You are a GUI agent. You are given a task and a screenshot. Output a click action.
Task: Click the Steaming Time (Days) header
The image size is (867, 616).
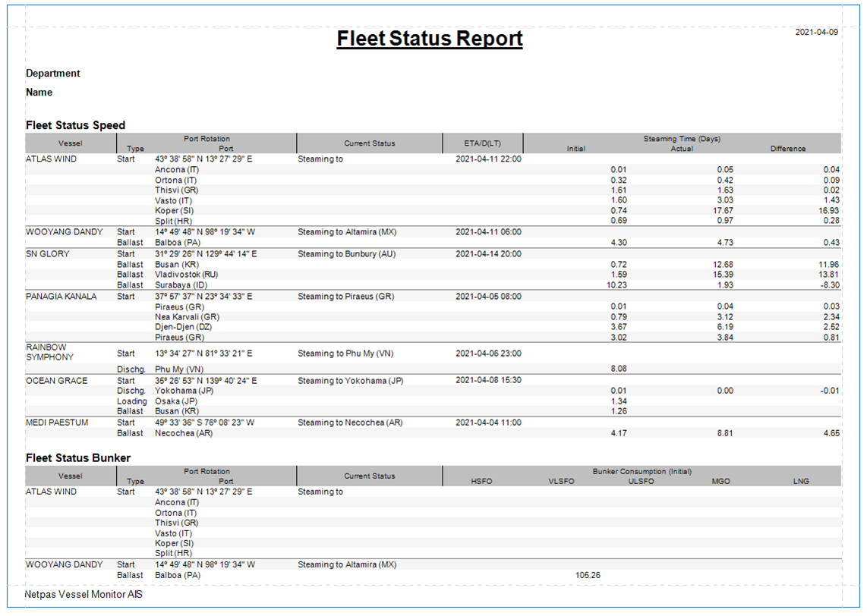tap(682, 139)
